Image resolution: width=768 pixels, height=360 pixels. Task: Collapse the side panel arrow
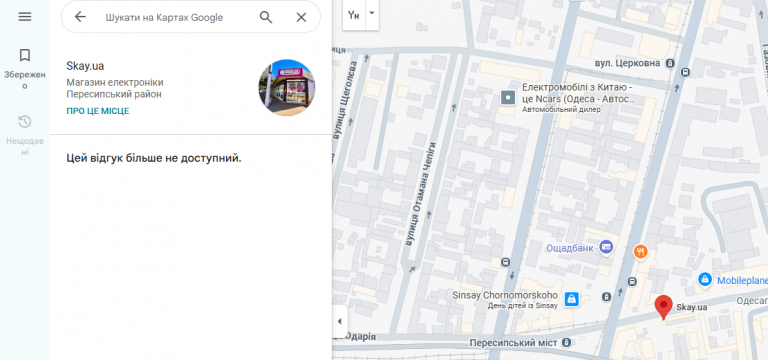click(x=339, y=322)
